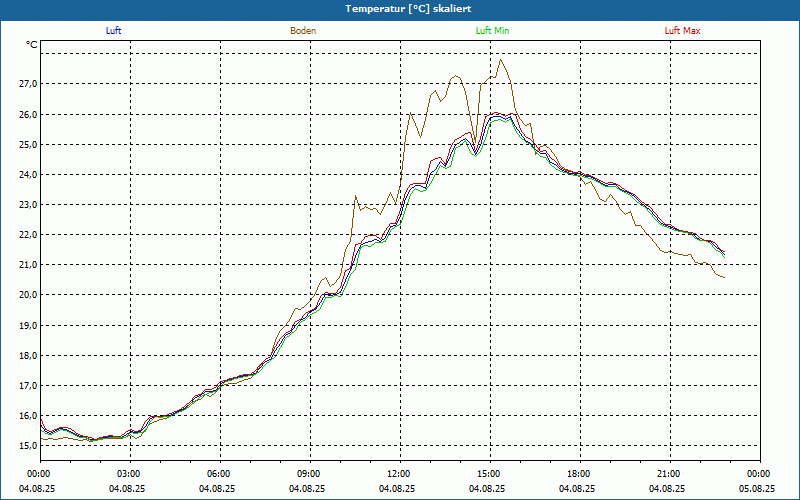Click the '19,0' y-axis value

tap(28, 326)
